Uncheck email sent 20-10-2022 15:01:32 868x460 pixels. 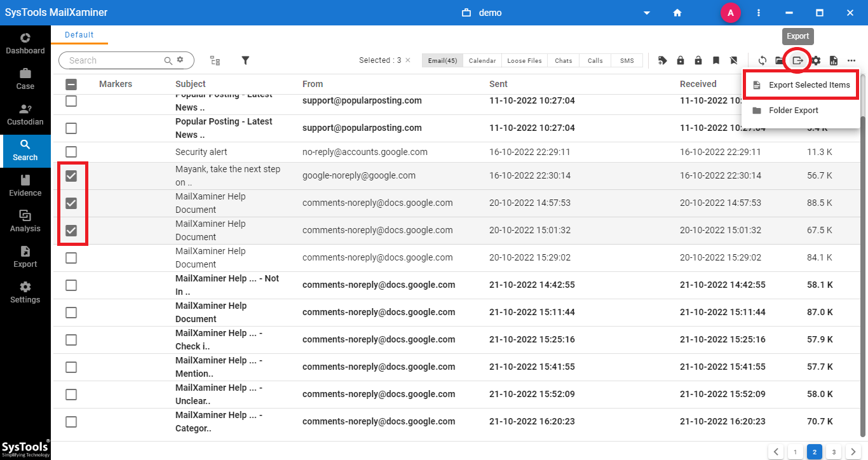[71, 231]
